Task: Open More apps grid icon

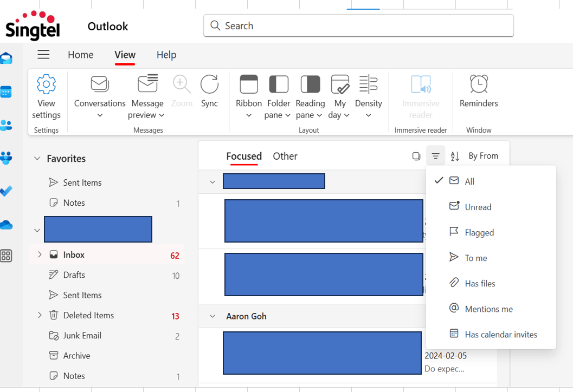Action: 6,256
